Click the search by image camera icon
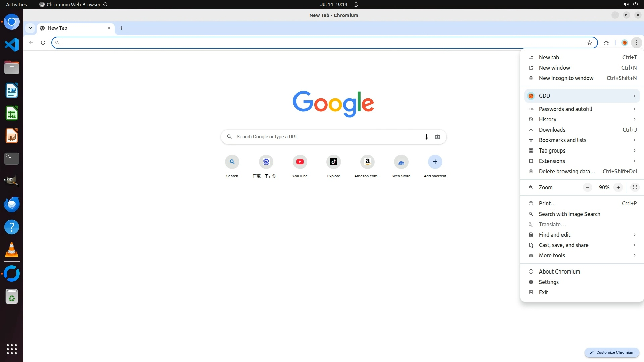 click(x=437, y=137)
